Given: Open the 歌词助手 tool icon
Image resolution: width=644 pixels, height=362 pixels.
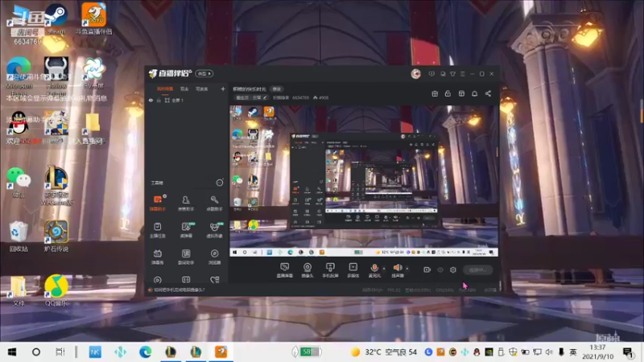Looking at the screenshot, I should [186, 257].
